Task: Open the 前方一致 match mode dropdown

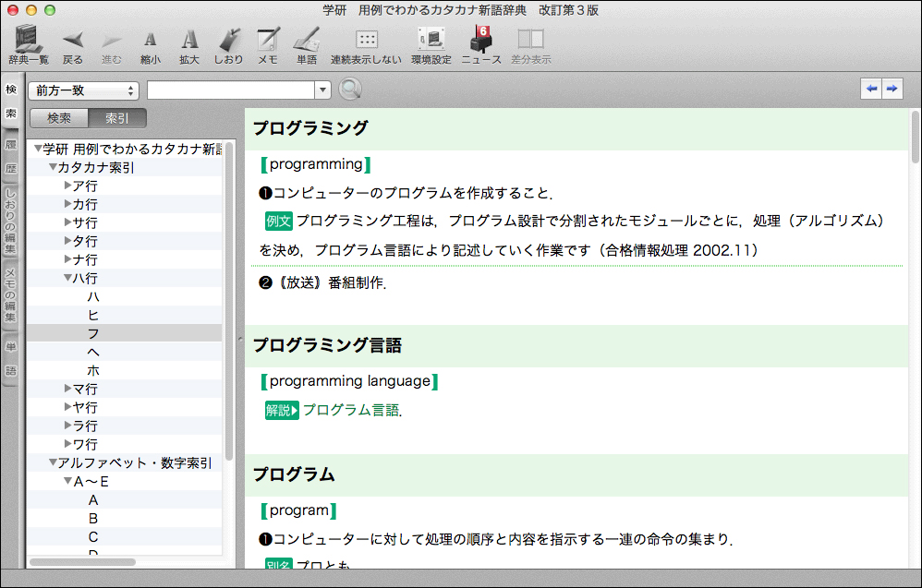Action: pos(83,90)
